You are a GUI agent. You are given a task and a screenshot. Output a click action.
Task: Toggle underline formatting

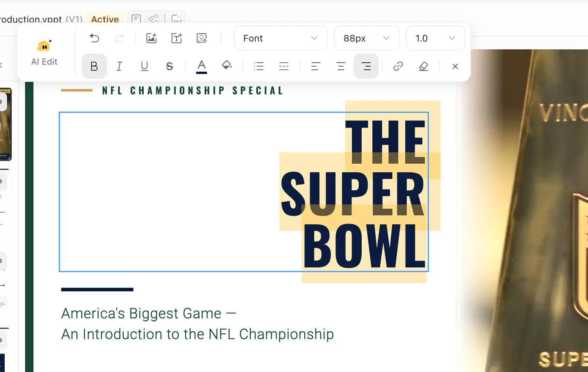point(144,66)
